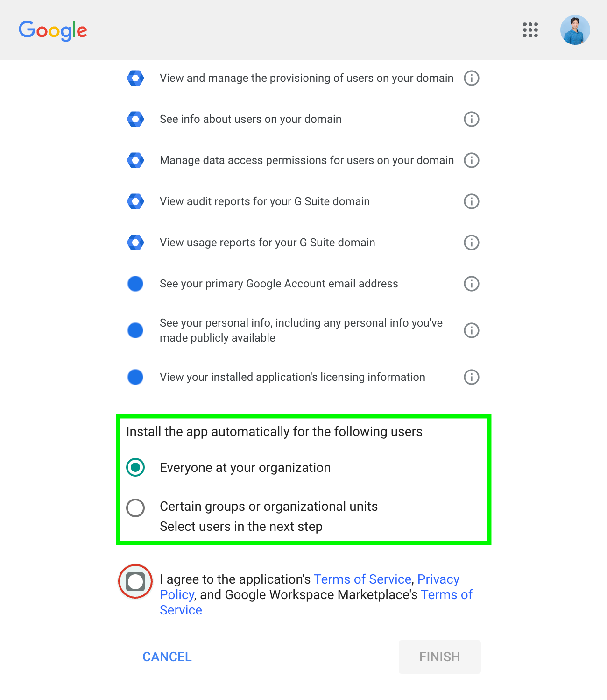Select Everyone at your organization
Screen dimensions: 607x700
point(135,467)
